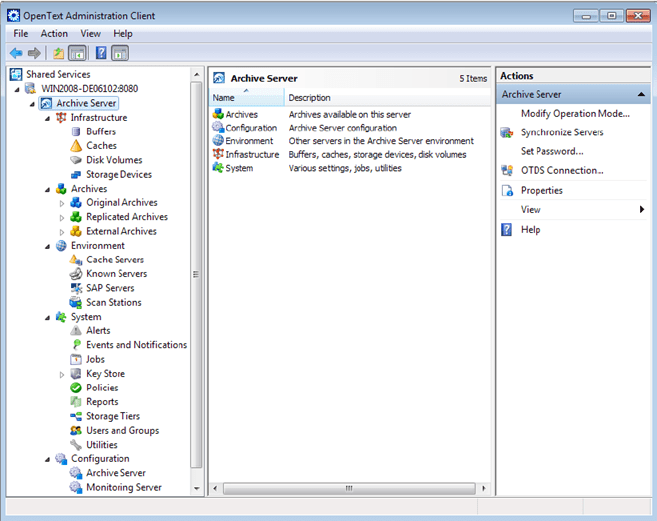Open the File menu
The image size is (657, 521).
(21, 34)
